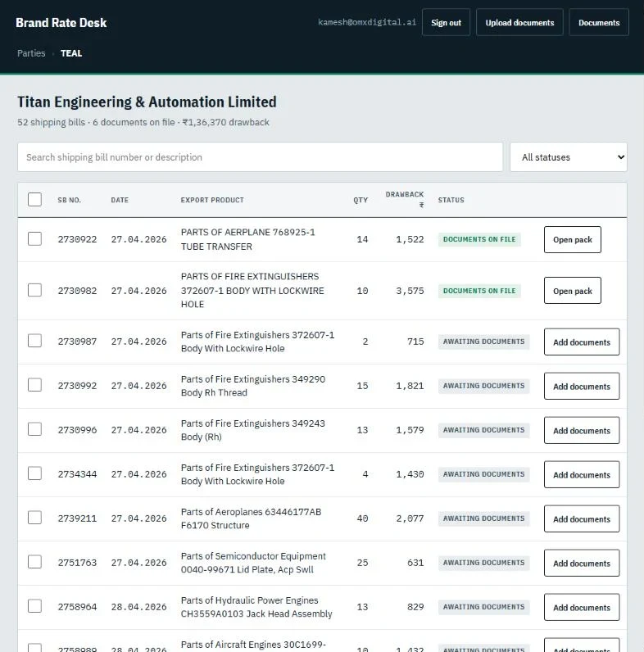Select checkbox for shipping bill 2739211
This screenshot has width=644, height=652.
(x=34, y=518)
